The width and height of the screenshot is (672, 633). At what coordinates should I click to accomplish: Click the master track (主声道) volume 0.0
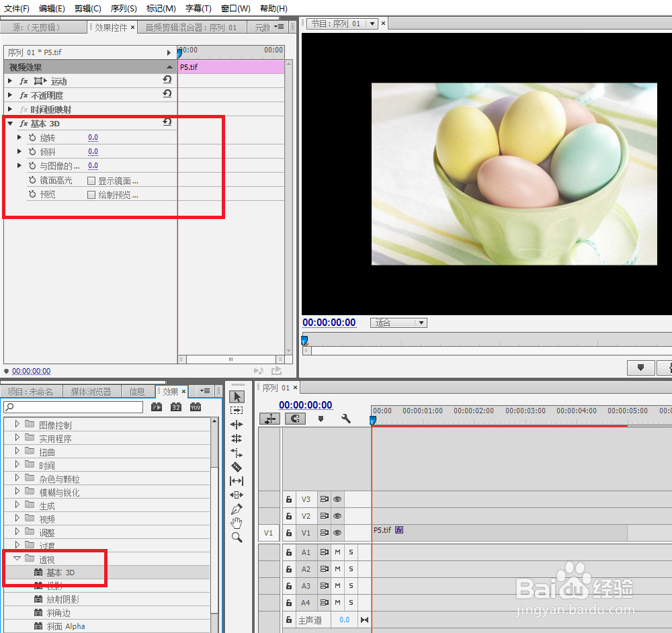(x=344, y=620)
